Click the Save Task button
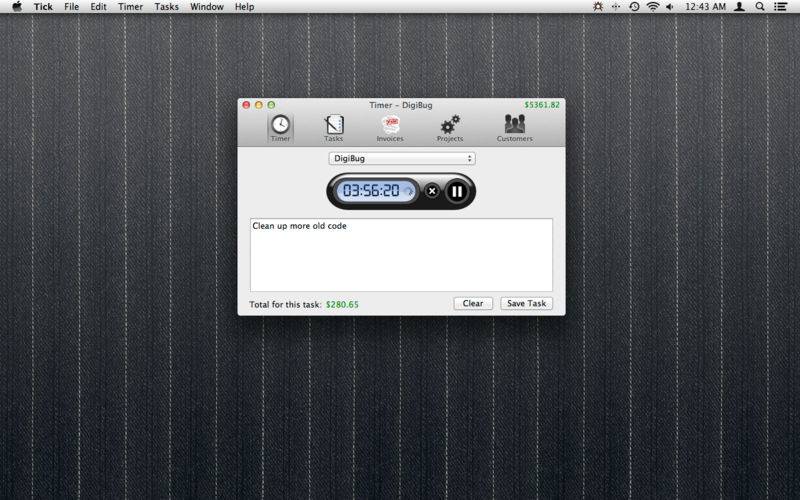The width and height of the screenshot is (800, 500). 526,304
